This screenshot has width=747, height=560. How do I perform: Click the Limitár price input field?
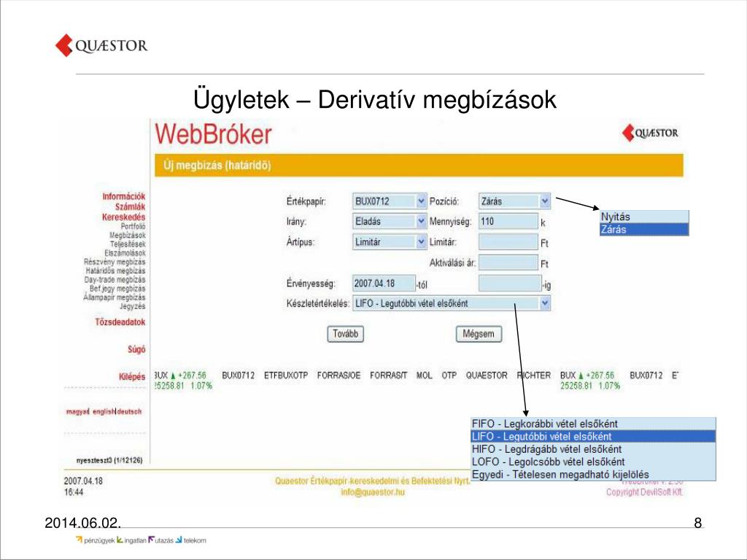coord(508,242)
